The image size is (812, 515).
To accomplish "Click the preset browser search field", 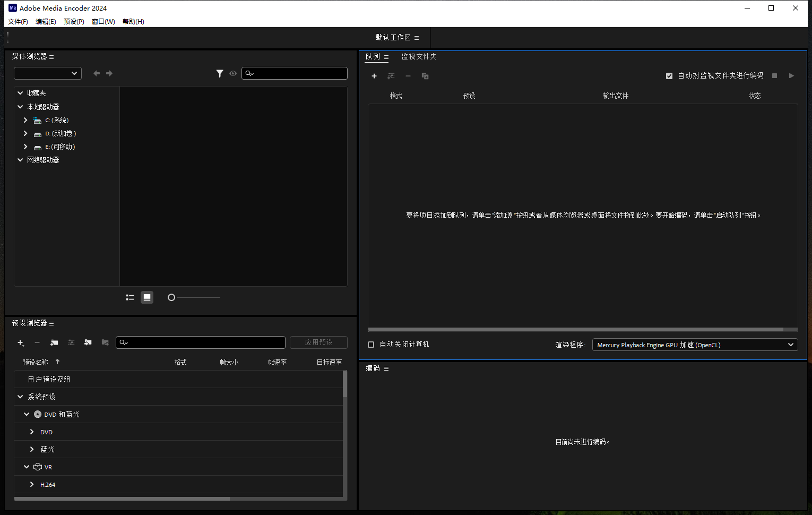I will [x=201, y=342].
